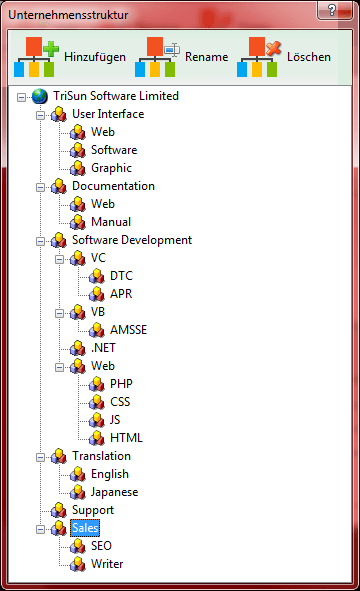
Task: Select the Graphic item under User Interface
Action: 111,168
